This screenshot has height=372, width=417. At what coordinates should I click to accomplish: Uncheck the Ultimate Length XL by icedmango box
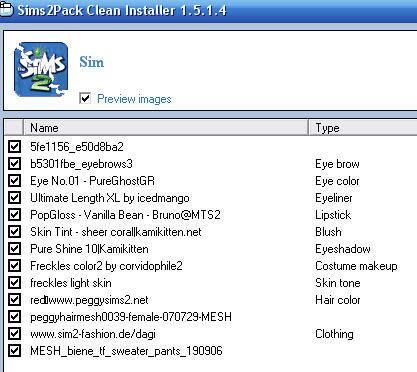click(14, 198)
